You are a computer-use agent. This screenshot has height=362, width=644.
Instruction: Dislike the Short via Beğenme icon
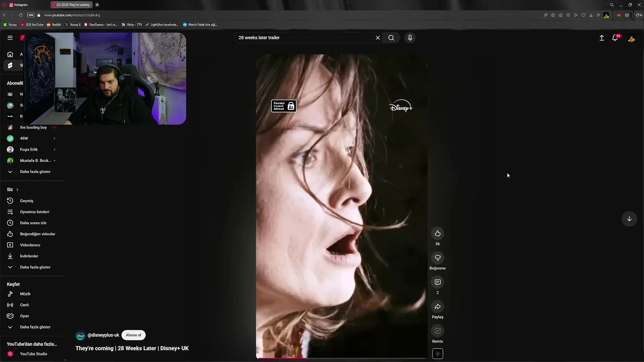438,258
